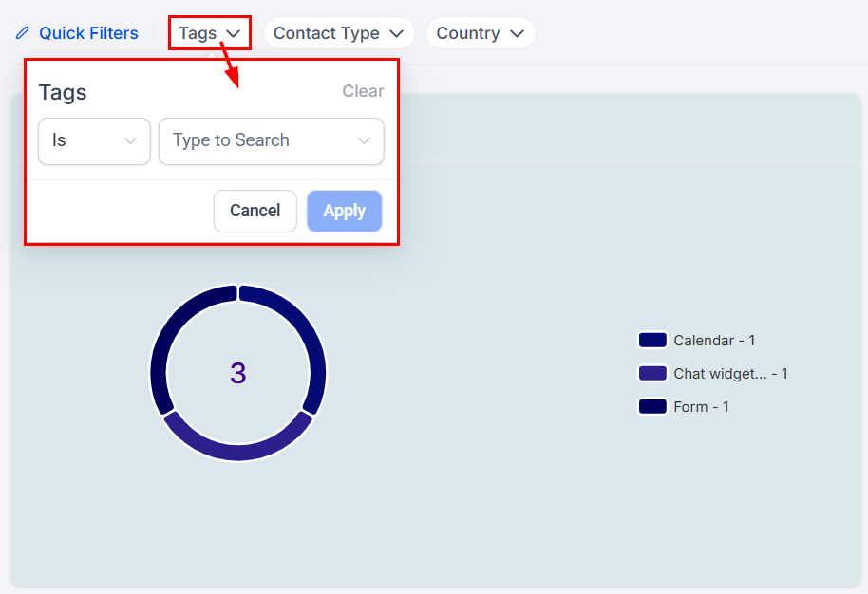Collapse the Tags filter pill
This screenshot has height=594, width=868.
tap(209, 33)
